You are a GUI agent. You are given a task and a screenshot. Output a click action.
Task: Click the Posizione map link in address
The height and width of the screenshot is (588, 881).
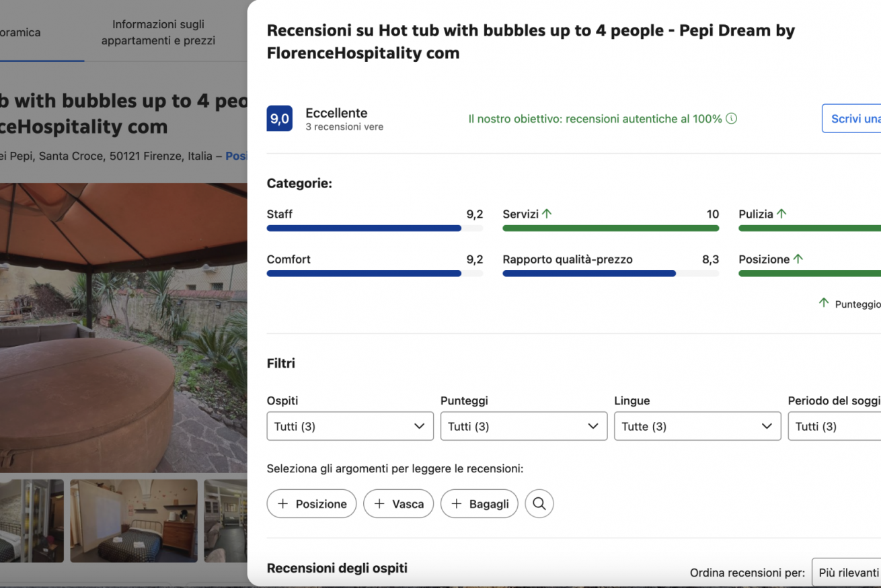236,156
